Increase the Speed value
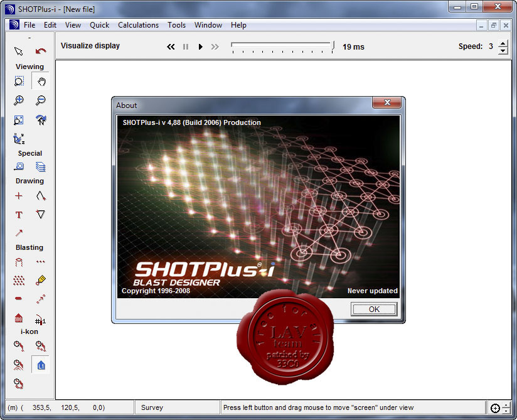Image resolution: width=517 pixels, height=420 pixels. [503, 43]
